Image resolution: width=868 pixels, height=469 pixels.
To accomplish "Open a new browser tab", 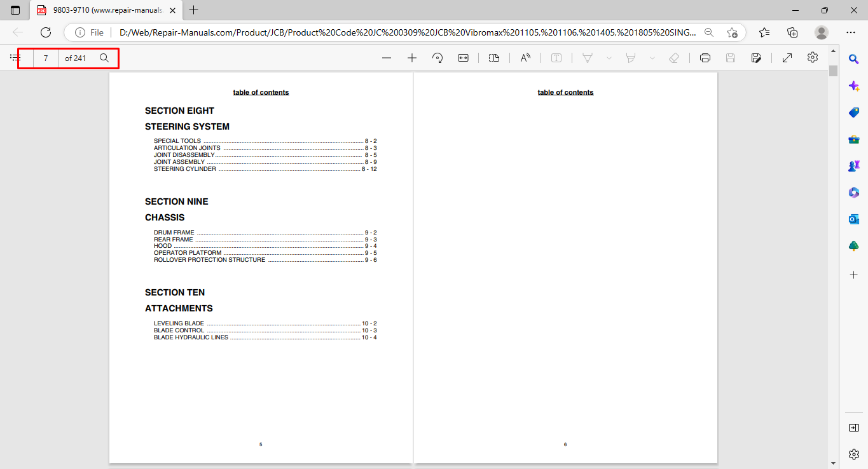I will coord(194,10).
